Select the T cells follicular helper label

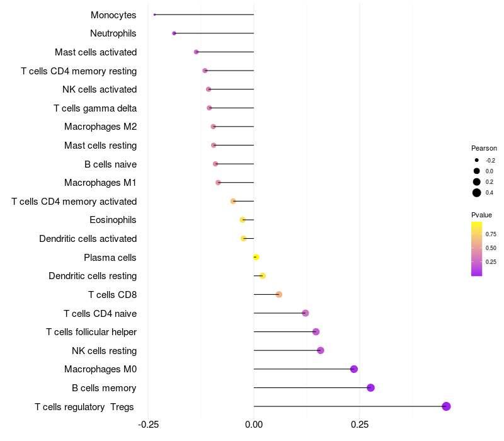click(91, 332)
